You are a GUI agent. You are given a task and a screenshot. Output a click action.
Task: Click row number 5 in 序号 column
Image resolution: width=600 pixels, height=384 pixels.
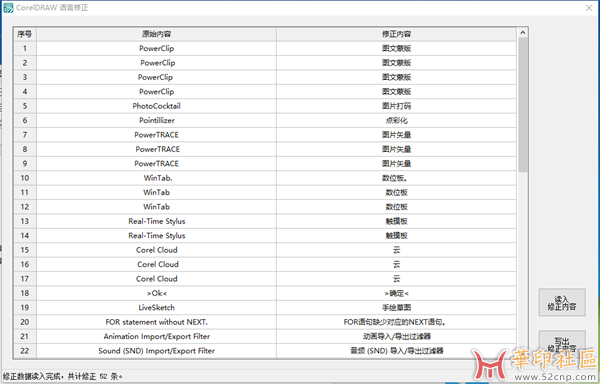click(25, 106)
